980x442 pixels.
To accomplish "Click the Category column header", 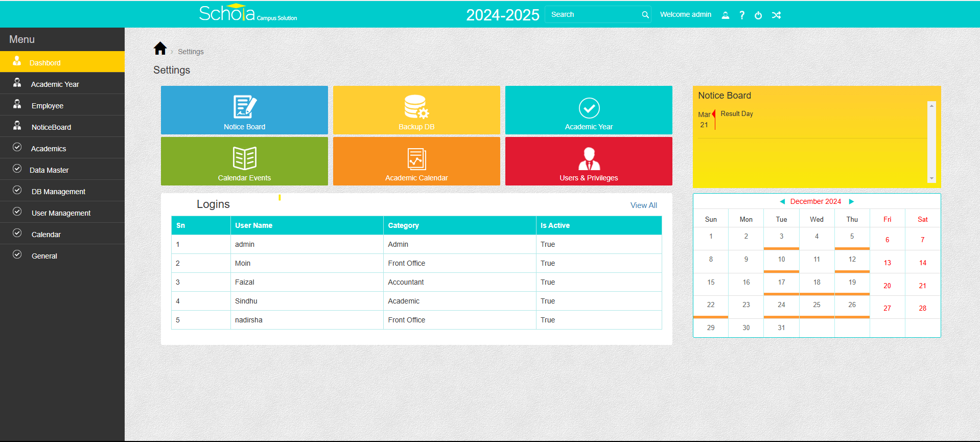I will click(x=460, y=225).
